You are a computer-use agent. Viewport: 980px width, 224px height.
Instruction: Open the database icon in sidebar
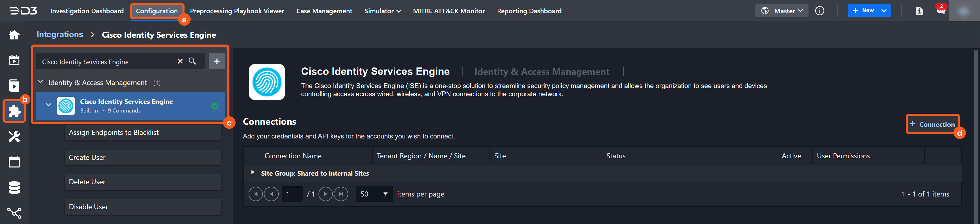pos(14,188)
